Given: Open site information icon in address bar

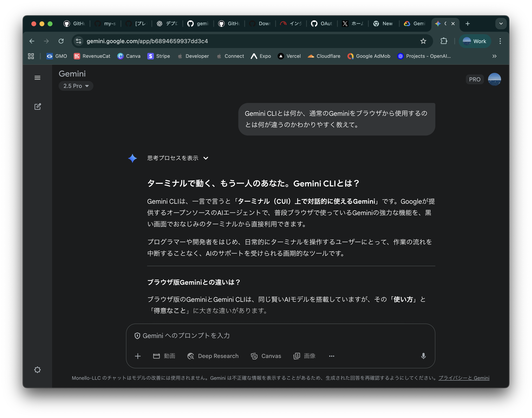Looking at the screenshot, I should pyautogui.click(x=79, y=41).
